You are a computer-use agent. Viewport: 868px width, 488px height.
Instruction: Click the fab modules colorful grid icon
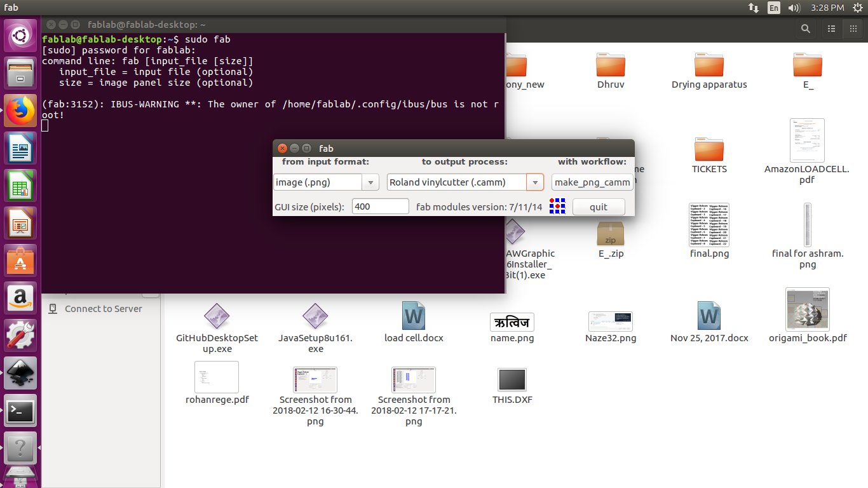tap(557, 206)
